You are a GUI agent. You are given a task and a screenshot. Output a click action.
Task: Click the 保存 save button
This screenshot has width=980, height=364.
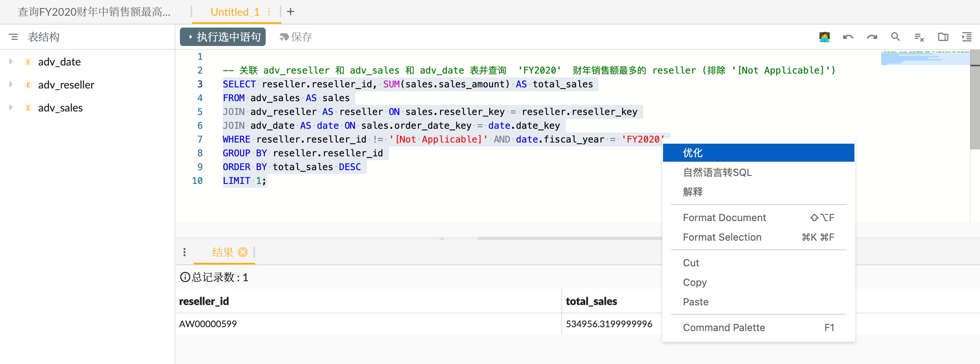296,37
